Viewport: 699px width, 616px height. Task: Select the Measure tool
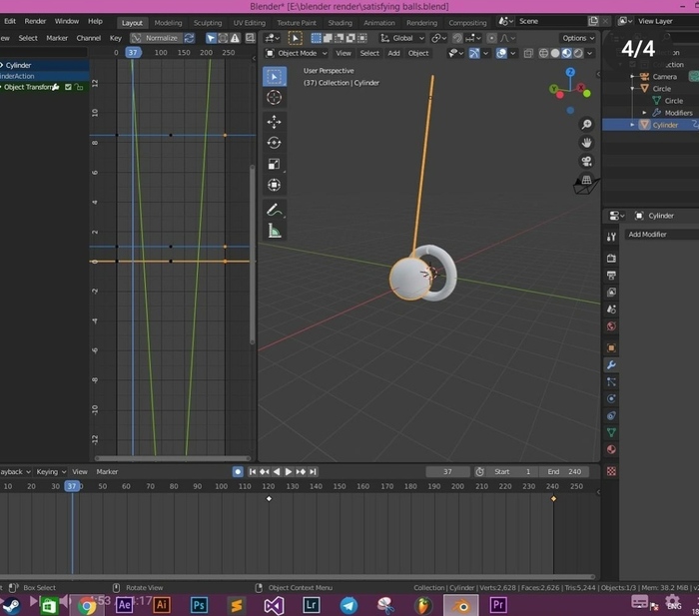(274, 231)
